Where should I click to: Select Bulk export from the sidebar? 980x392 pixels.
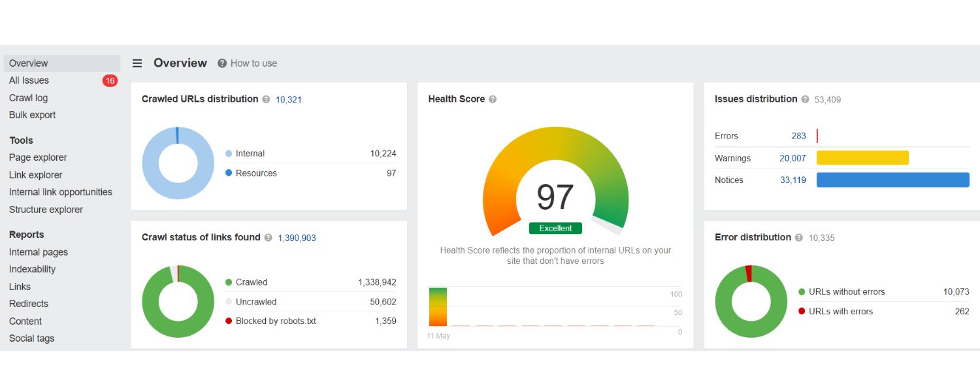(32, 114)
